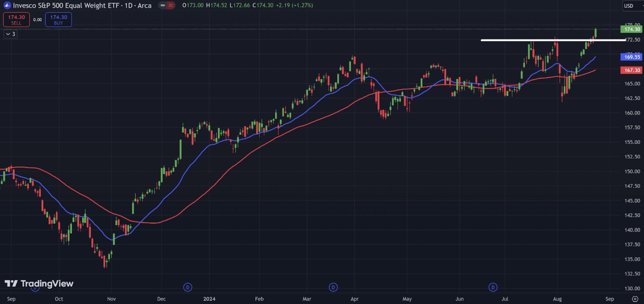The image size is (644, 304).
Task: Click the gray minus status pill icon
Action: click(163, 5)
